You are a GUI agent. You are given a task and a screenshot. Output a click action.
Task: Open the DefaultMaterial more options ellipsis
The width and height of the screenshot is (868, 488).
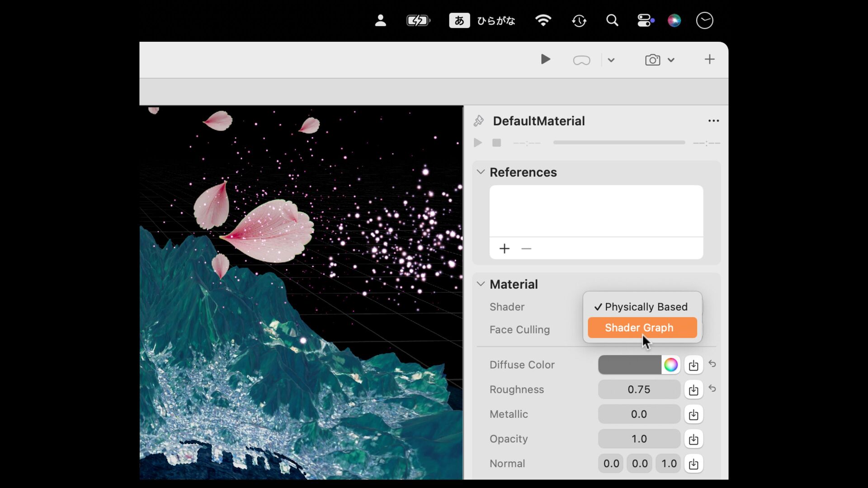[x=713, y=121]
